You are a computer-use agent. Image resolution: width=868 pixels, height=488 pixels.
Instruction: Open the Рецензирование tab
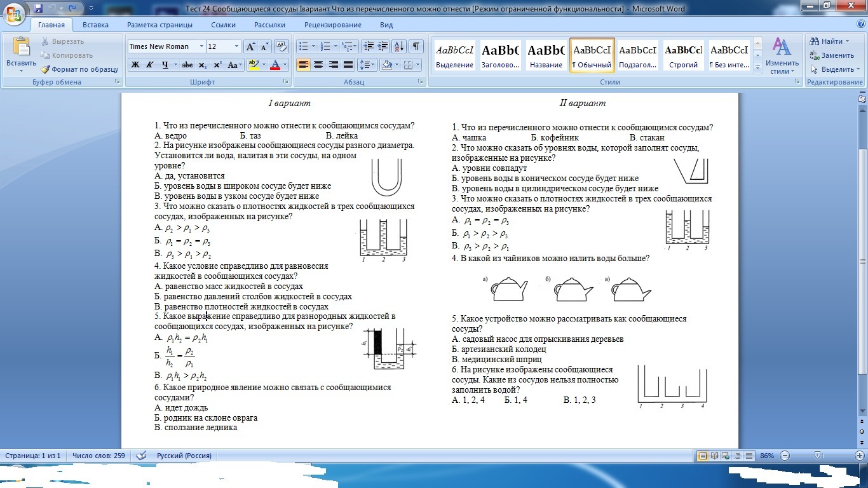pyautogui.click(x=332, y=25)
